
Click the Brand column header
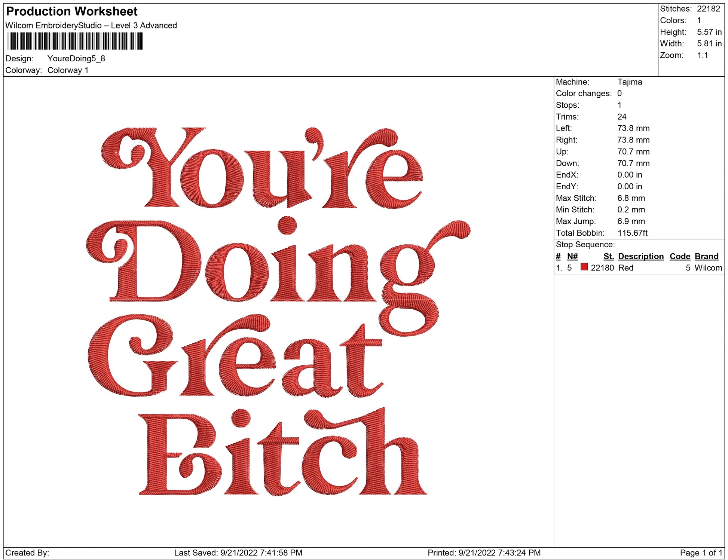pyautogui.click(x=706, y=256)
